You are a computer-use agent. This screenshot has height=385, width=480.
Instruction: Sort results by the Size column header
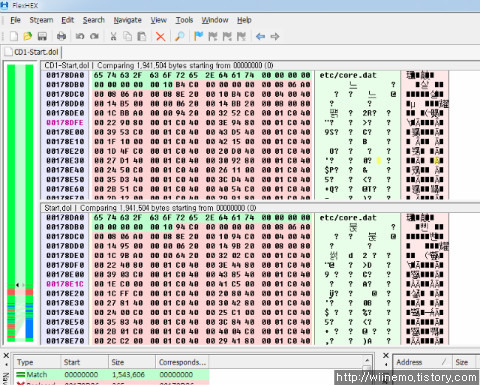(x=132, y=362)
